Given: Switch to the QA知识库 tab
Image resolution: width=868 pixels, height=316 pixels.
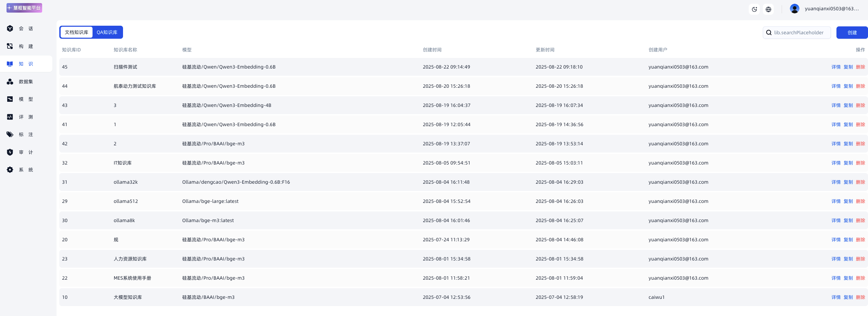Looking at the screenshot, I should tap(107, 32).
